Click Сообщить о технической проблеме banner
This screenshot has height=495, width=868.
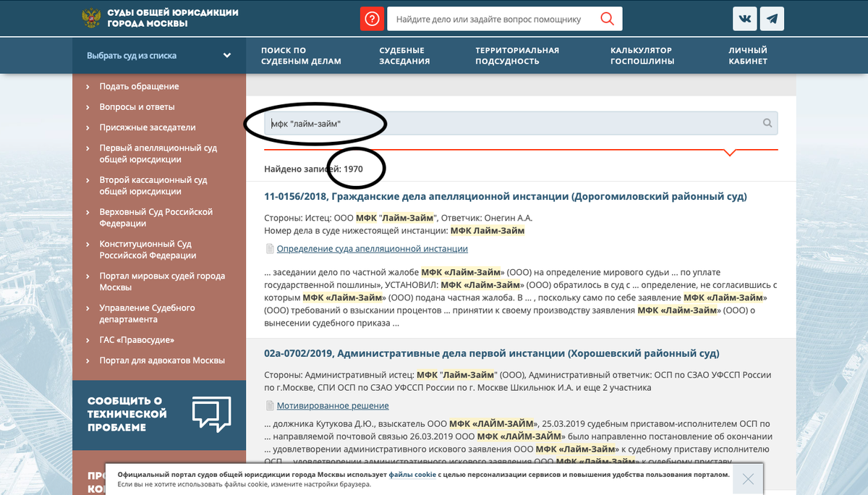pos(159,414)
